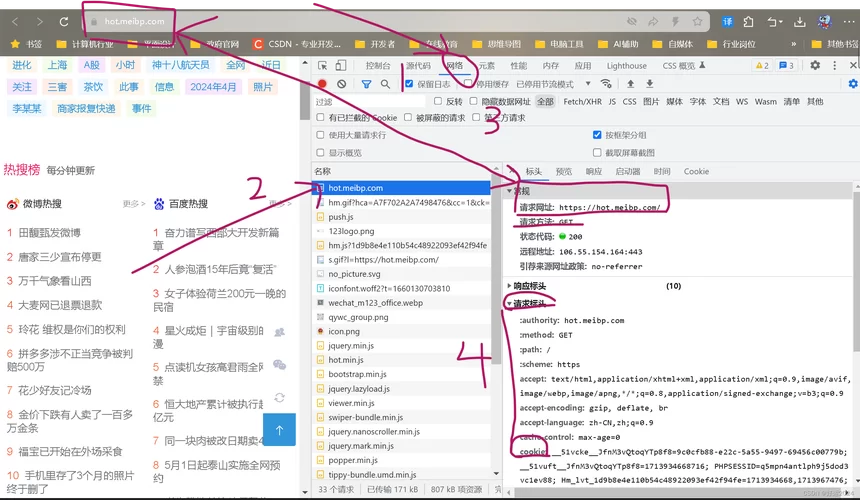The image size is (860, 500).
Task: Click the blue scroll-to-top arrow button on page
Action: click(x=279, y=430)
